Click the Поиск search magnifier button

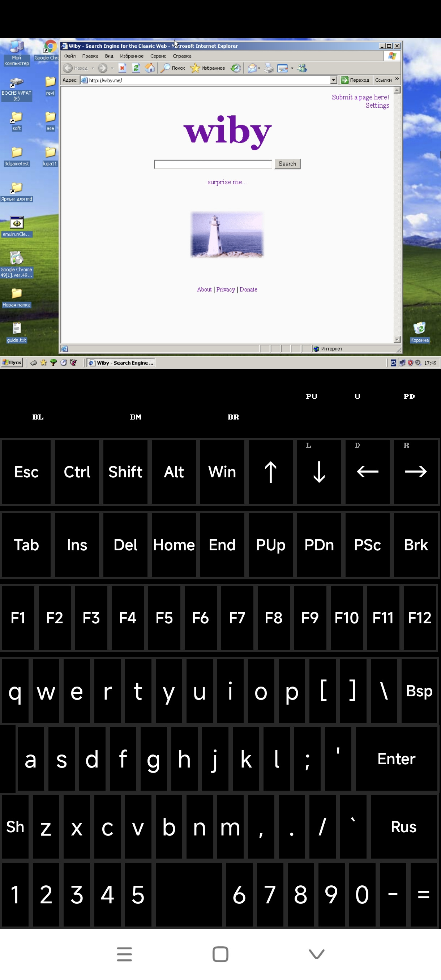point(173,68)
